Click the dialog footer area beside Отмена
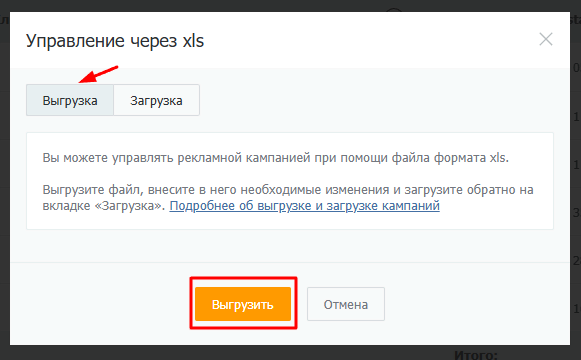581x360 pixels. [x=476, y=304]
